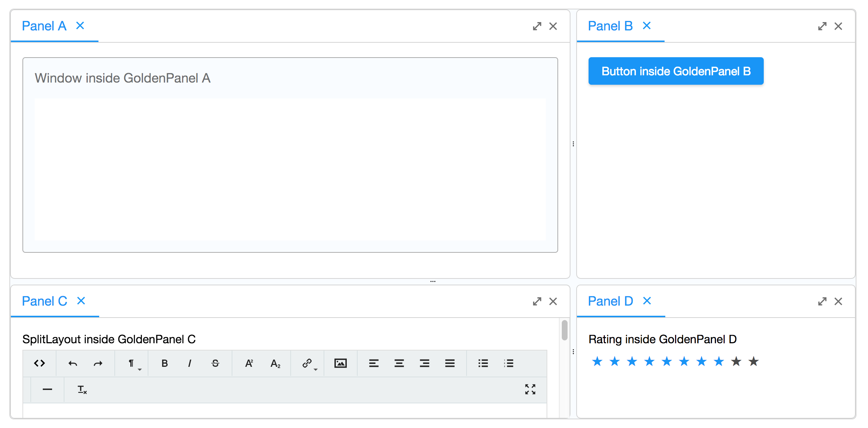Click the insert image icon

[341, 363]
